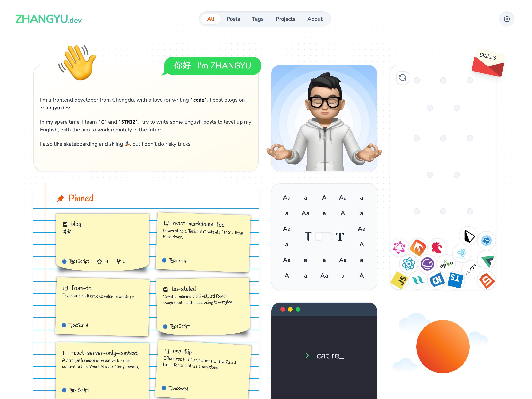This screenshot has width=532, height=399.
Task: Open the About menu item
Action: point(315,19)
